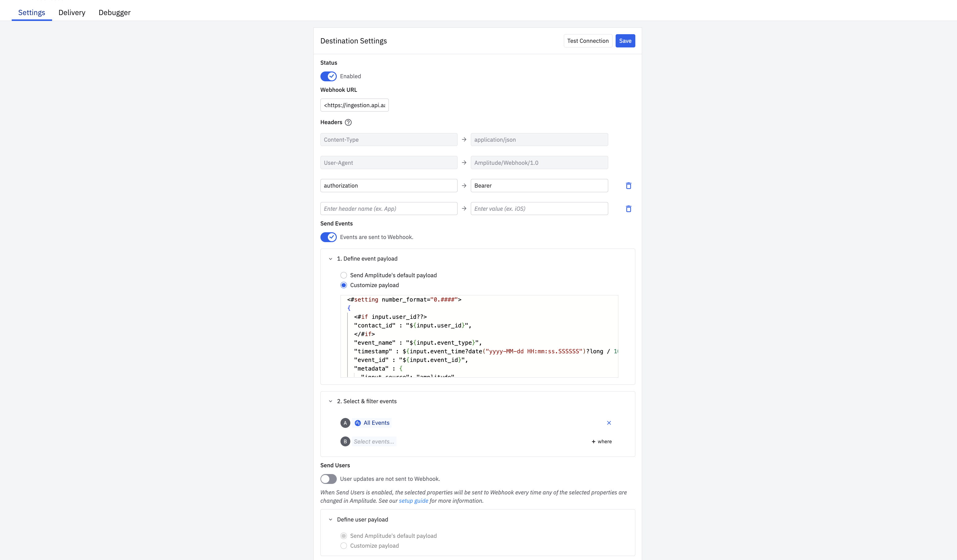Delete the empty header row
957x560 pixels.
coord(628,209)
